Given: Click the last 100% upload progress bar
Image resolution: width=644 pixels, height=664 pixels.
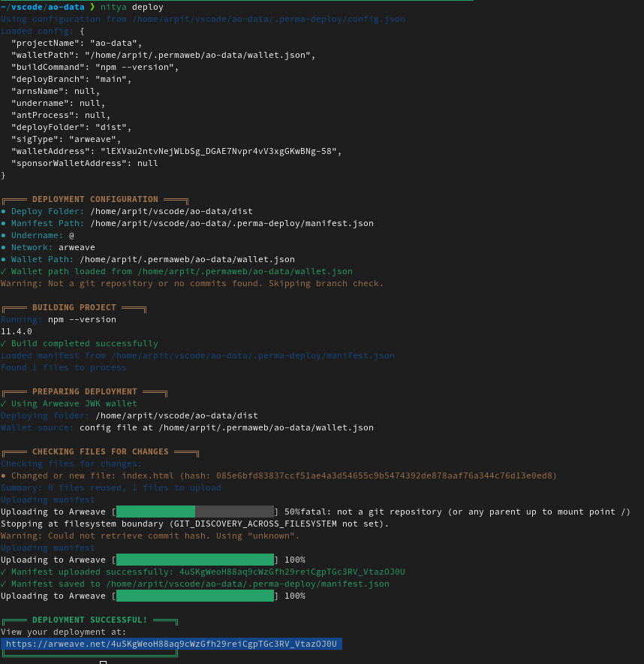Looking at the screenshot, I should [x=195, y=596].
